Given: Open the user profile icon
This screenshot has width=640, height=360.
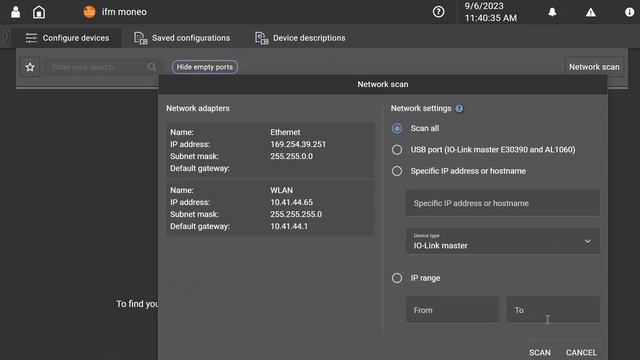Looking at the screenshot, I should click(x=16, y=12).
